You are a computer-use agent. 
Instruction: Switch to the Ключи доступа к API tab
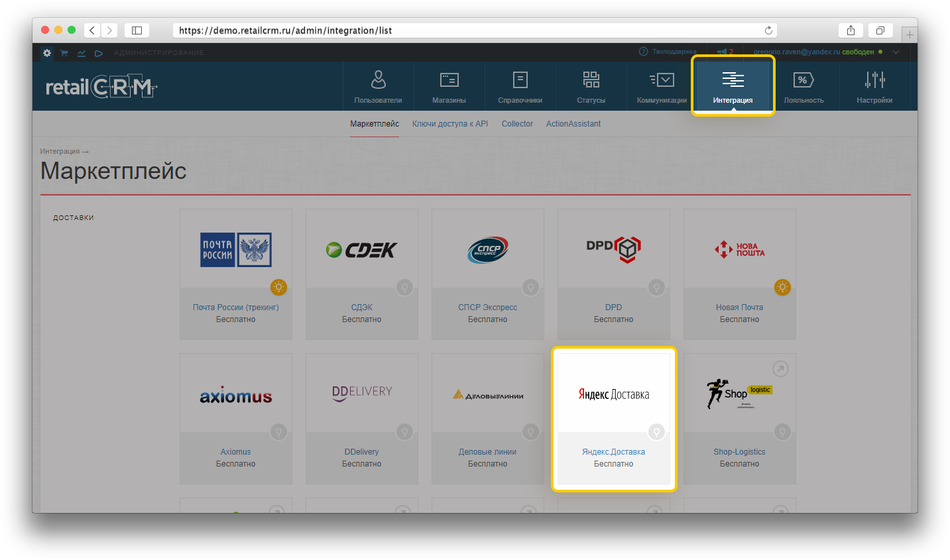(450, 124)
